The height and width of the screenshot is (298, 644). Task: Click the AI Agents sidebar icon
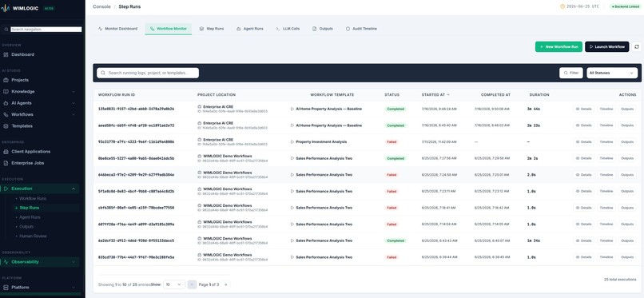pos(6,103)
